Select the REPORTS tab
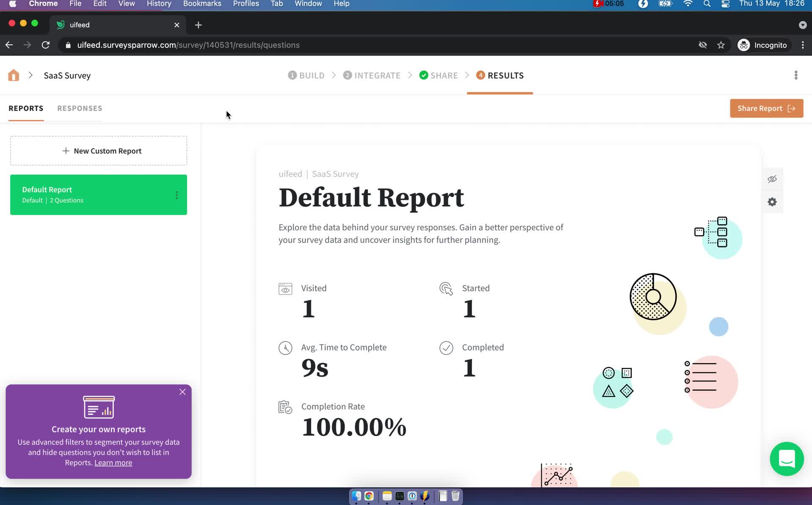 pos(26,107)
